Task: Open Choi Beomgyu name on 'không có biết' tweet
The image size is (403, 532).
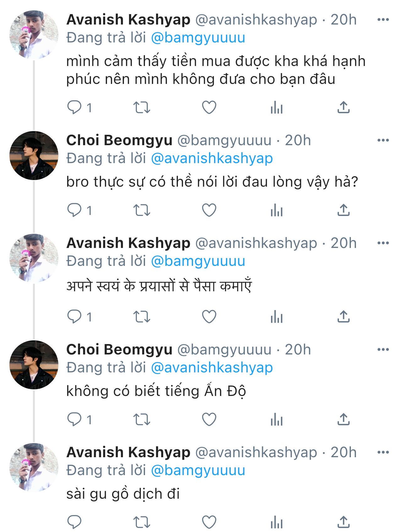Action: point(119,350)
